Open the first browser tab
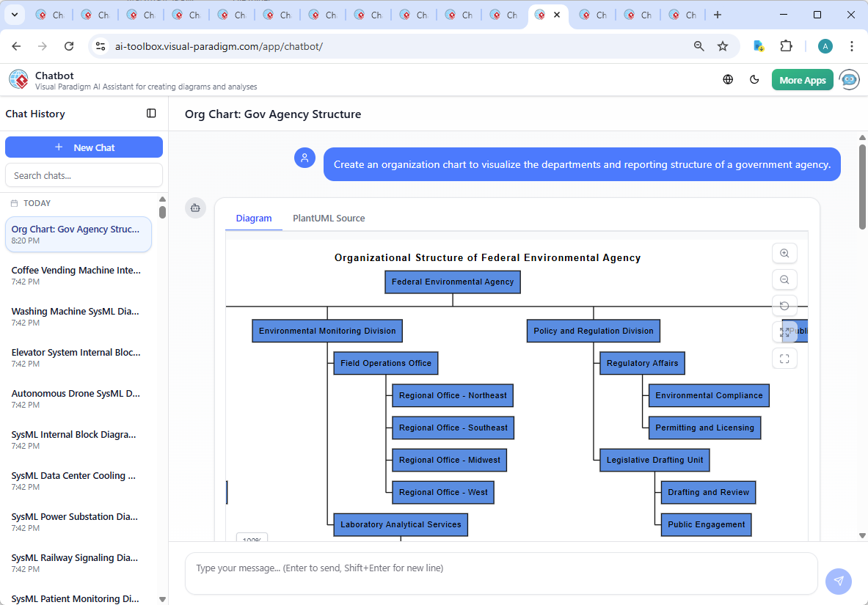Image resolution: width=868 pixels, height=605 pixels. [50, 14]
